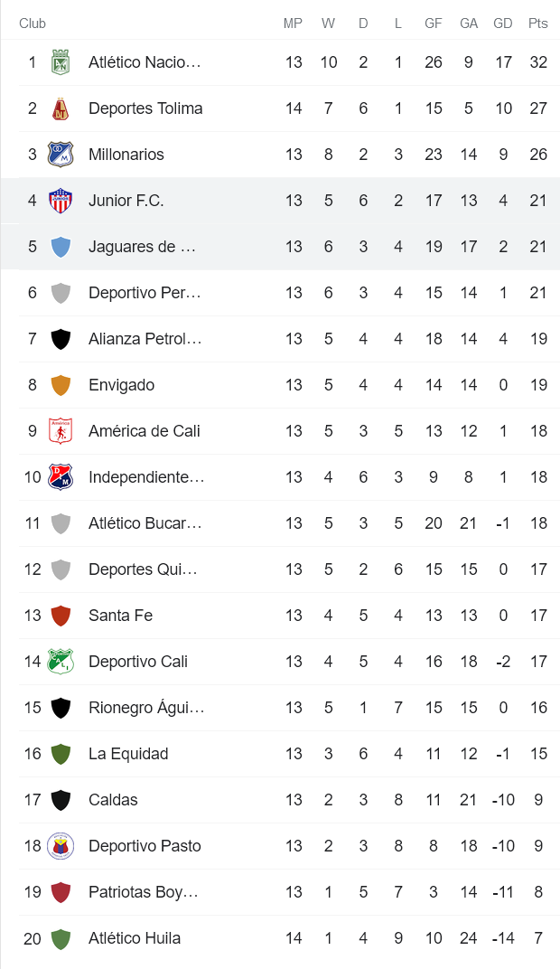
Task: Open the Junior F.C. team page
Action: pos(124,201)
